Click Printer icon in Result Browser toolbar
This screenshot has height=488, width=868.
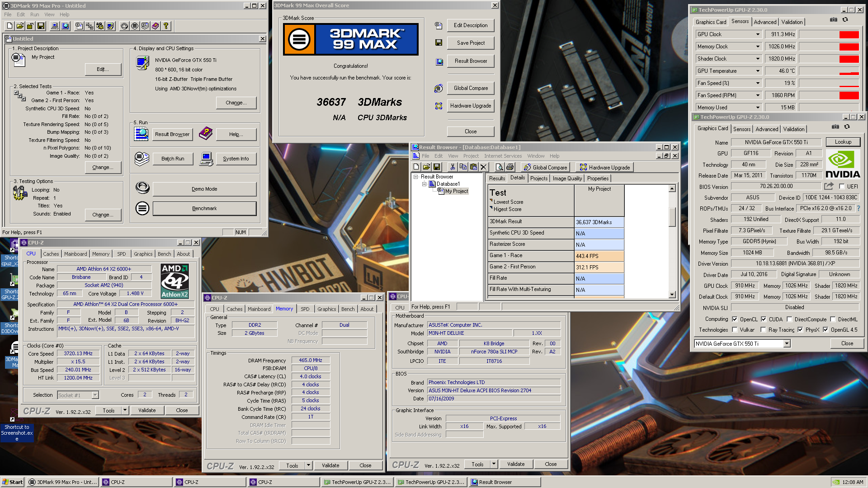pyautogui.click(x=509, y=167)
